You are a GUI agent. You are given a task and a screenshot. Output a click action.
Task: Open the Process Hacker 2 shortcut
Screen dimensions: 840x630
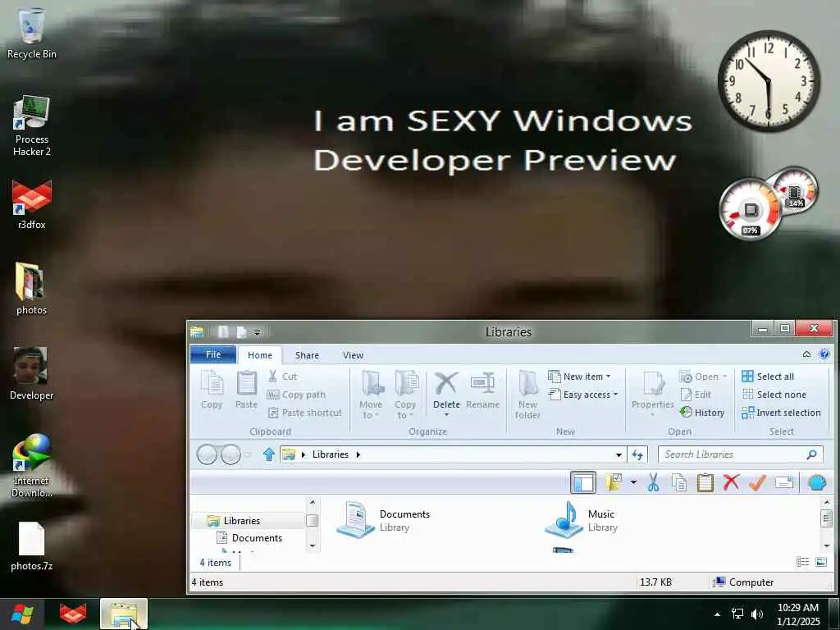(32, 126)
